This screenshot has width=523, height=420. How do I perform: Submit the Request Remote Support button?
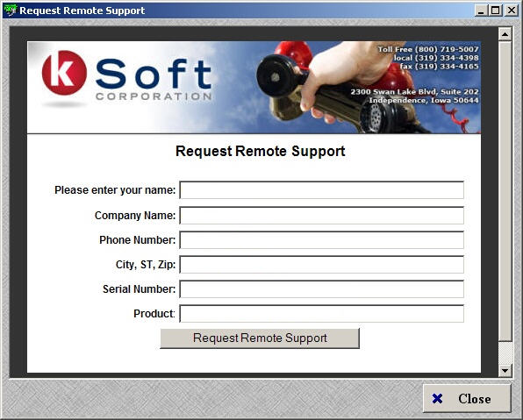260,338
